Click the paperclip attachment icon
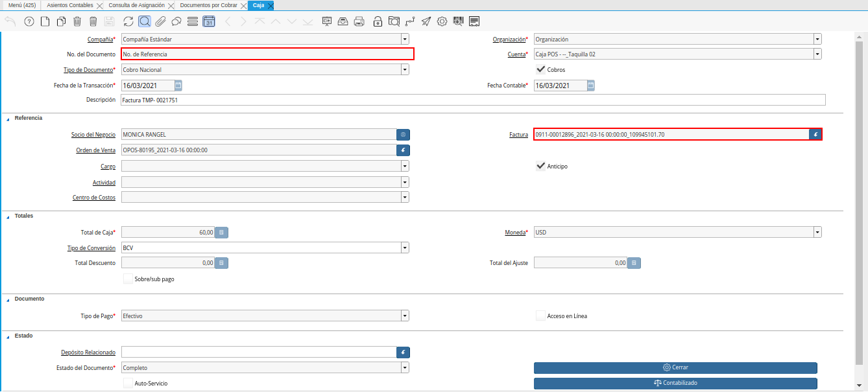The width and height of the screenshot is (868, 392). point(160,21)
